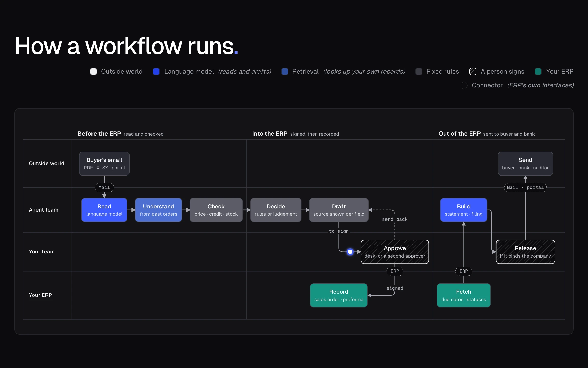Screen dimensions: 588x368
Task: Select the Decide rules or judgement node
Action: (x=276, y=210)
